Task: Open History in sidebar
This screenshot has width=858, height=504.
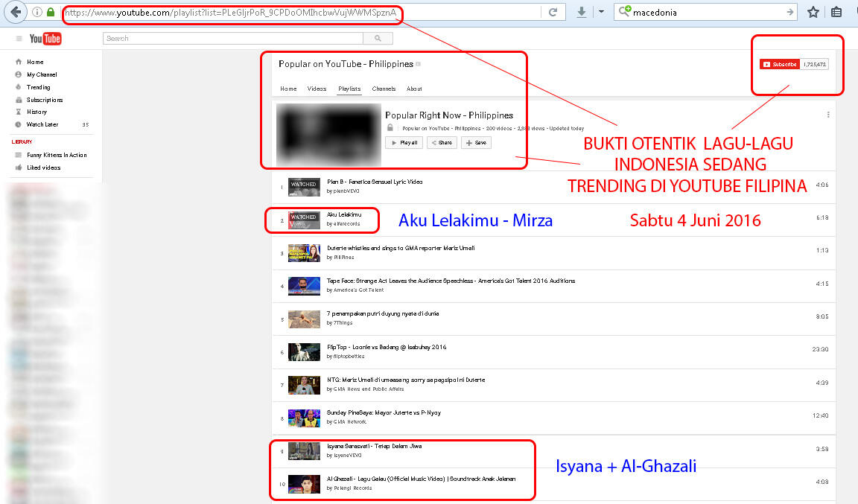Action: pos(36,112)
